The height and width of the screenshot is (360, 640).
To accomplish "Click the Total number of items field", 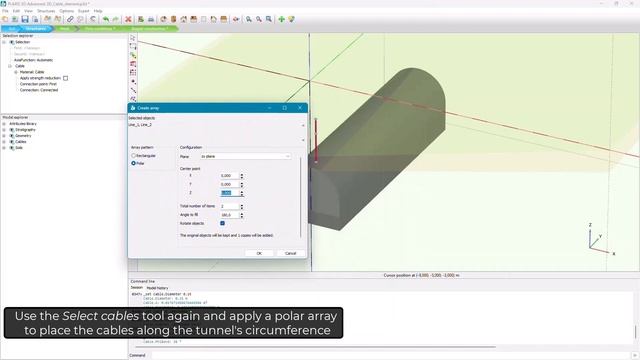I will pyautogui.click(x=229, y=206).
